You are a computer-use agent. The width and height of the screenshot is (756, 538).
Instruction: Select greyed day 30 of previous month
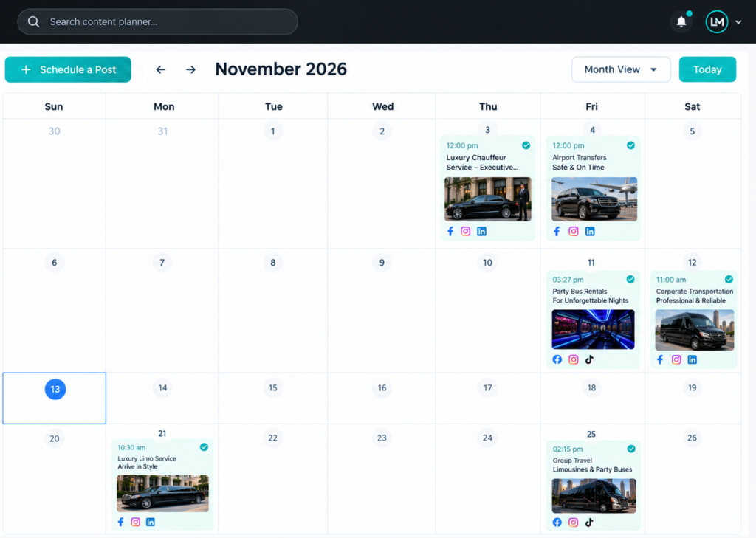(54, 131)
